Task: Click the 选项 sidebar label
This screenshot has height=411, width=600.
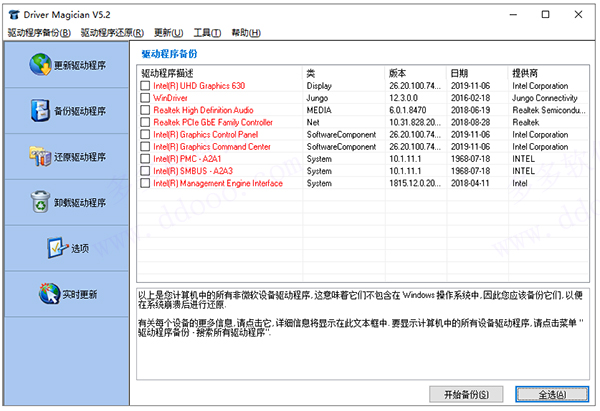Action: pyautogui.click(x=80, y=248)
